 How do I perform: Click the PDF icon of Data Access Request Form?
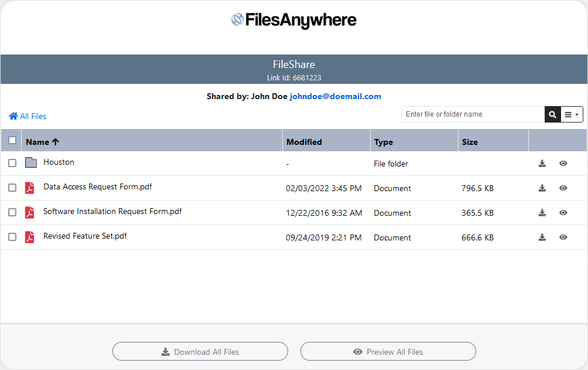pyautogui.click(x=30, y=188)
